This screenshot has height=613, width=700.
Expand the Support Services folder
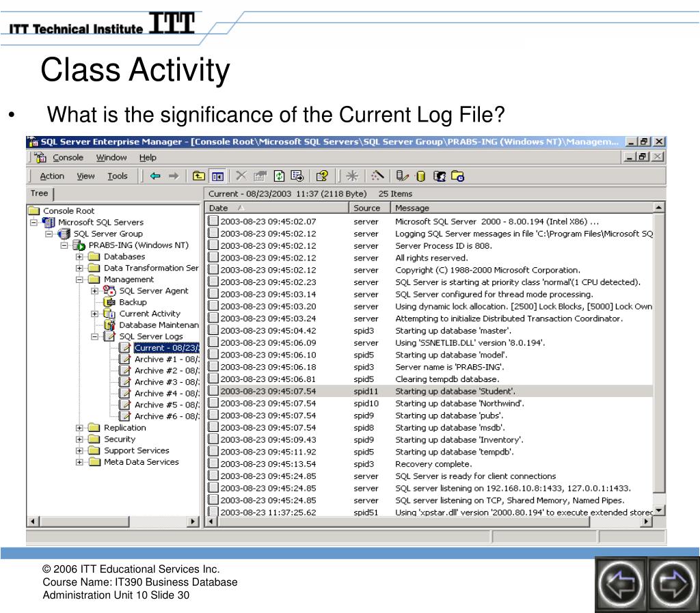pos(79,450)
